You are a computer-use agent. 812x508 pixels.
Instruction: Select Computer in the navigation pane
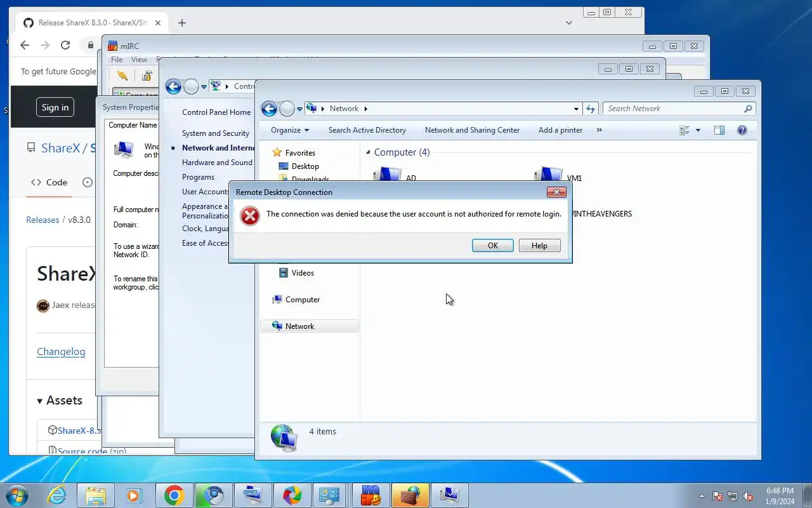coord(302,300)
